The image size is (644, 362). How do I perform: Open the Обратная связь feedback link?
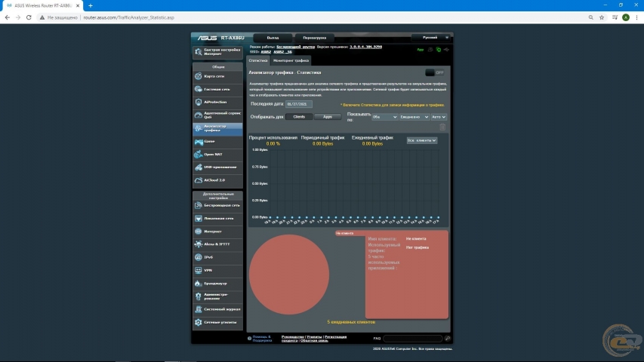tap(314, 341)
